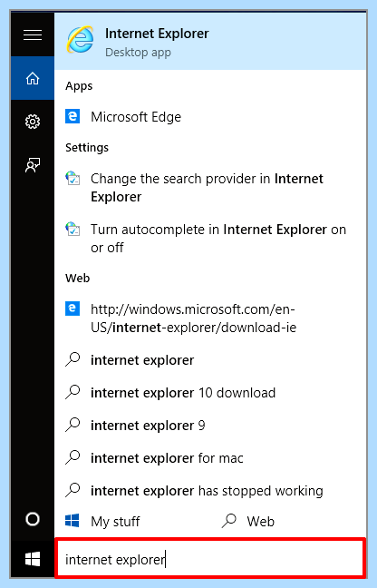Open Change the search provider in Internet Explorer
This screenshot has width=377, height=588.
(210, 188)
